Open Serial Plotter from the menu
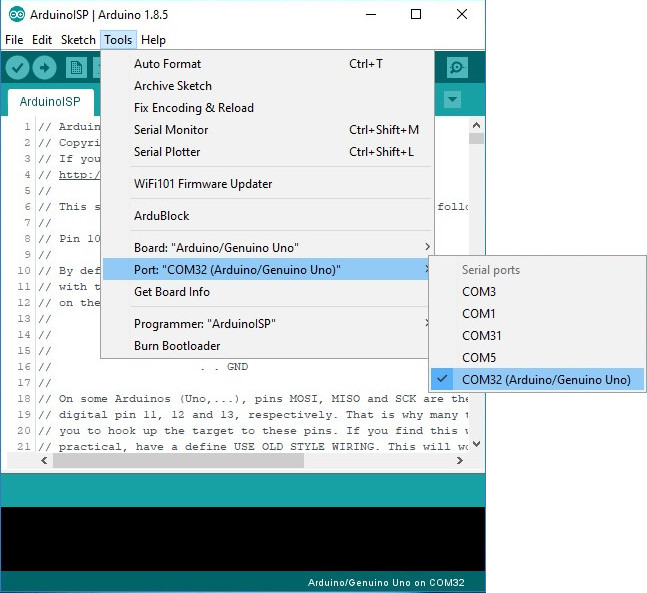The image size is (647, 593). coord(267,152)
